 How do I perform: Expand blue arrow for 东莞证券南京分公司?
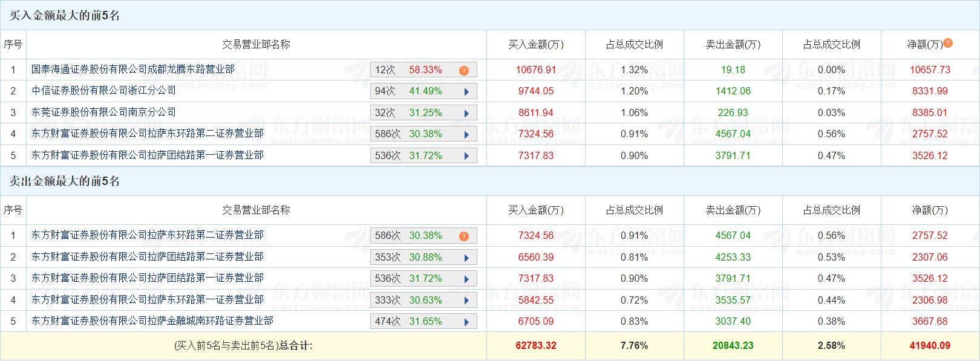[466, 113]
